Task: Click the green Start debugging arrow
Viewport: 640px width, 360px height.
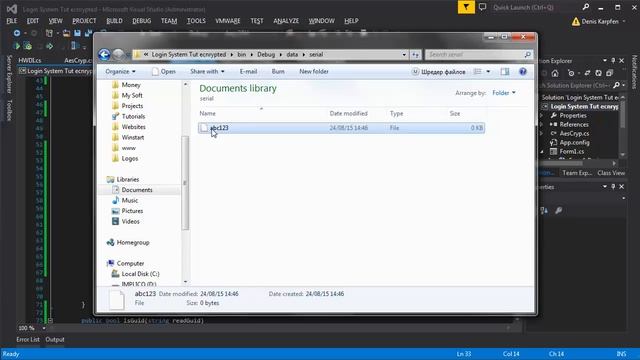Action: click(17, 47)
